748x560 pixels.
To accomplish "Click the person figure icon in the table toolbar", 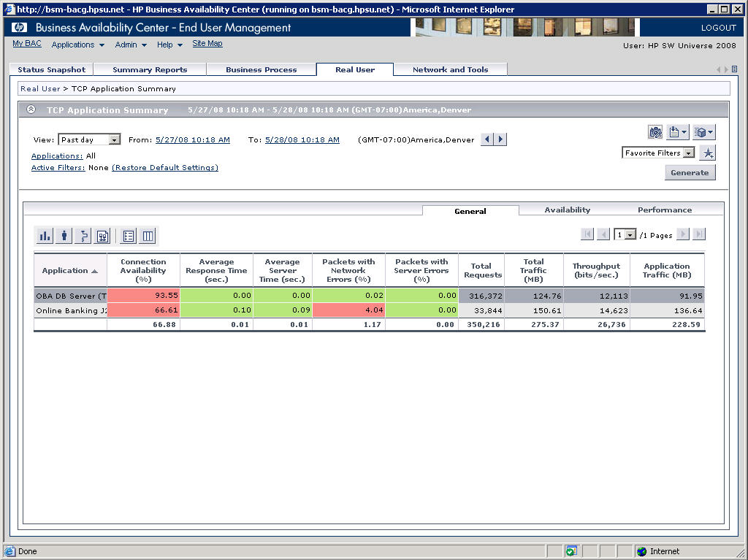I will point(64,236).
